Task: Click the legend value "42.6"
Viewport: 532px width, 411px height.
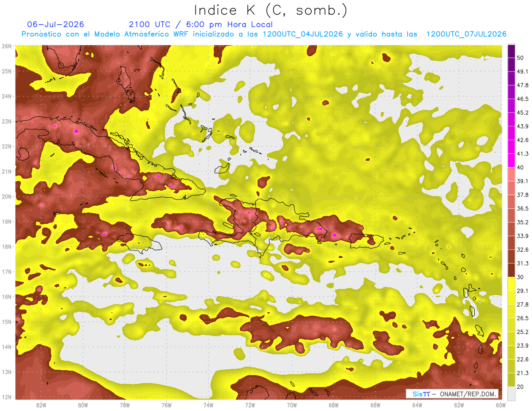Action: coord(523,140)
